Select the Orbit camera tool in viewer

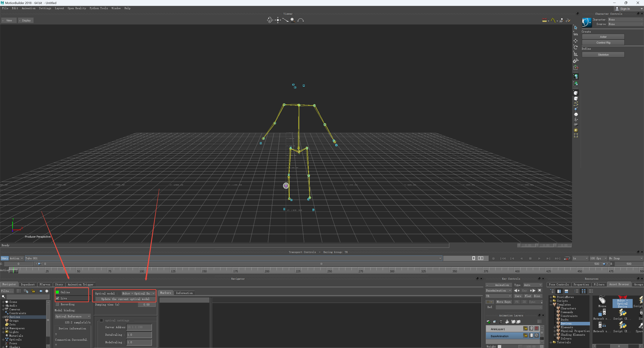(270, 20)
